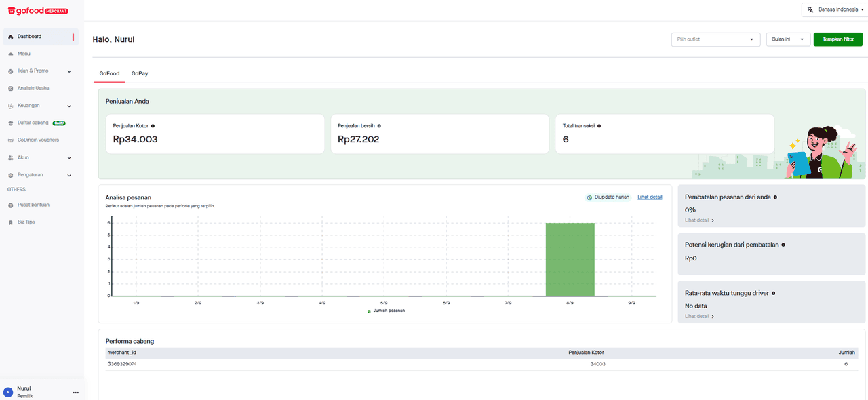The width and height of the screenshot is (868, 400).
Task: Expand the Akun submenu chevron
Action: (69, 157)
